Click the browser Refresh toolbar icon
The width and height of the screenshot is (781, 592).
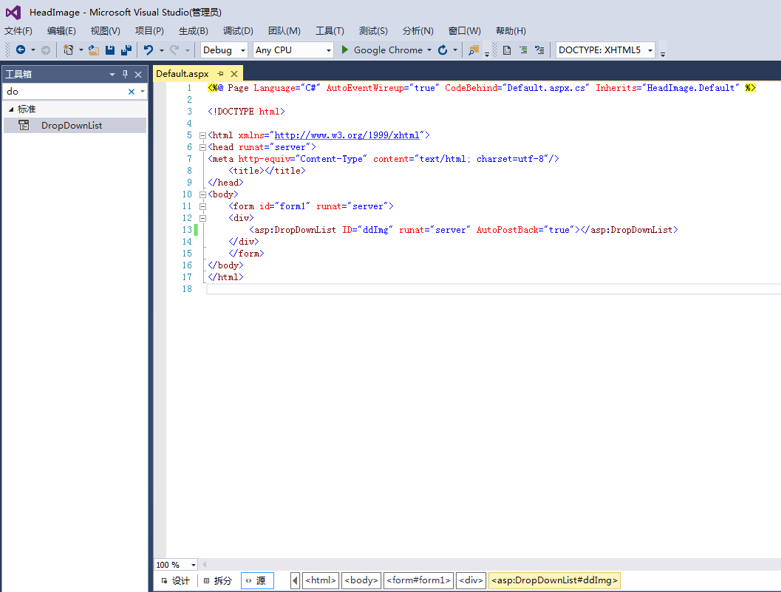point(442,50)
